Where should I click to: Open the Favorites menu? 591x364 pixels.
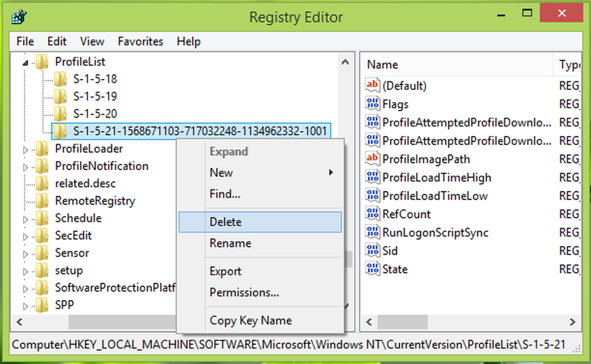[141, 41]
